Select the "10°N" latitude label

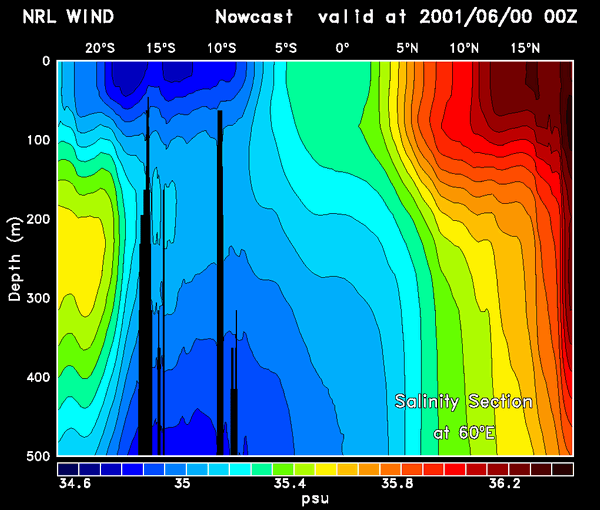(x=464, y=48)
